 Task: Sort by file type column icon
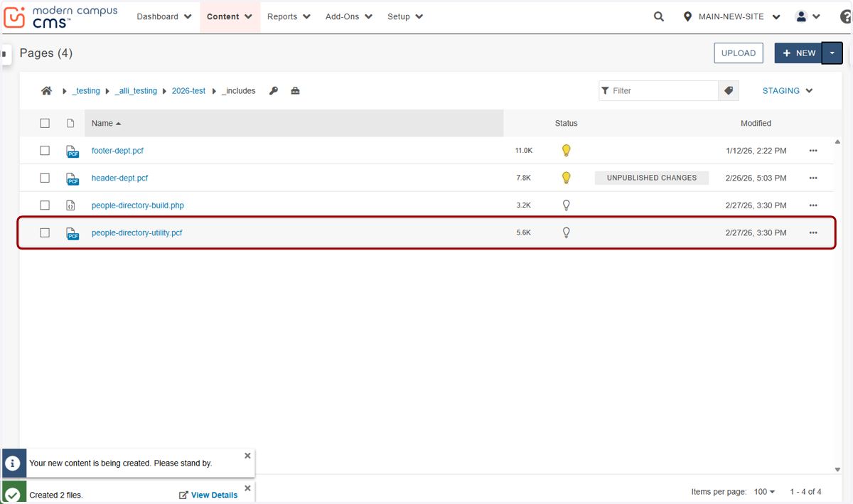(70, 123)
